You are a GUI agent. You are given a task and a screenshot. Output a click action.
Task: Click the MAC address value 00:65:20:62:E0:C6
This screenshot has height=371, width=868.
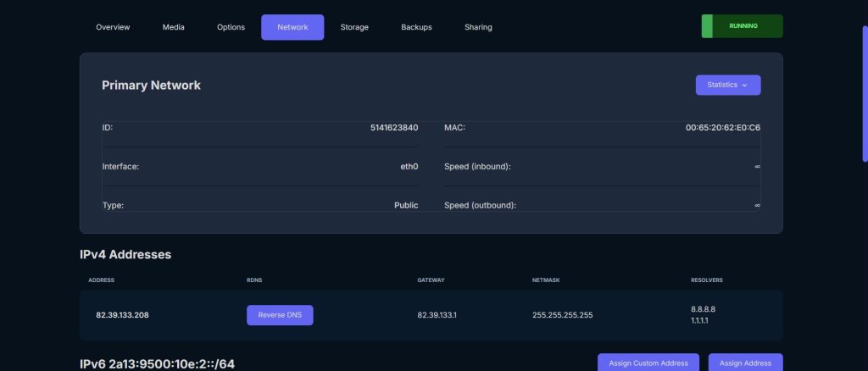coord(722,128)
